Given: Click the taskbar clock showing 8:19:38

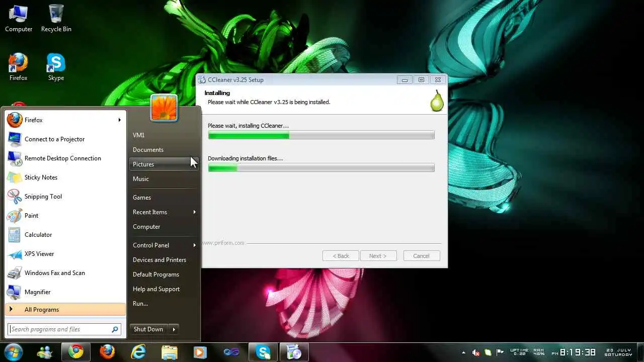Looking at the screenshot, I should tap(578, 352).
